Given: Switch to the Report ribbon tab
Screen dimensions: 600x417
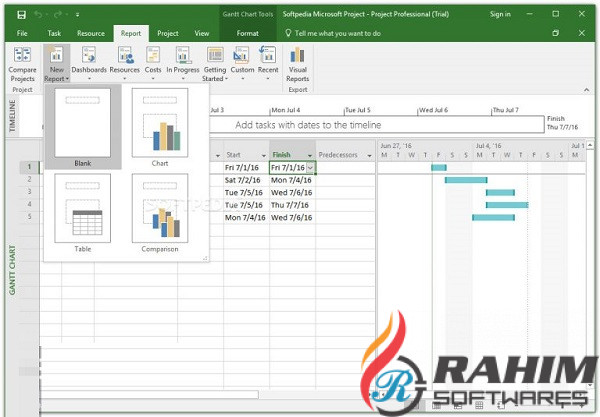Looking at the screenshot, I should [131, 34].
